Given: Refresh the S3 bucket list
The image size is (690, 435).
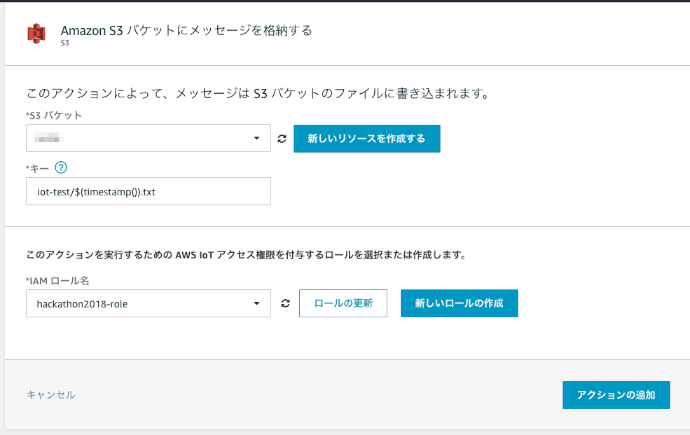Looking at the screenshot, I should 282,139.
